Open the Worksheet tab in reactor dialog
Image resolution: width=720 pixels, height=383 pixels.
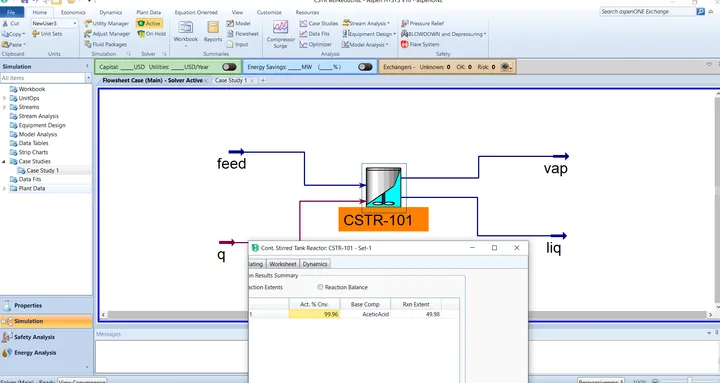tap(282, 264)
